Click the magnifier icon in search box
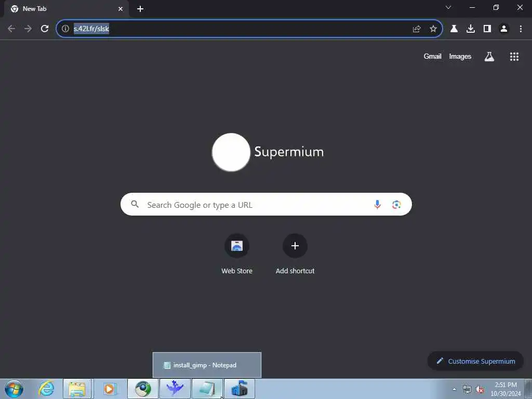 tap(135, 204)
